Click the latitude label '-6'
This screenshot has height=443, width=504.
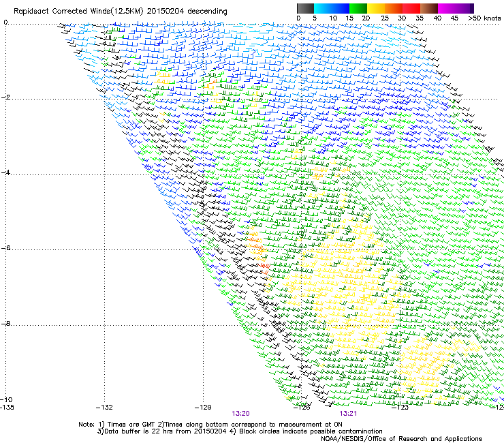(x=5, y=248)
